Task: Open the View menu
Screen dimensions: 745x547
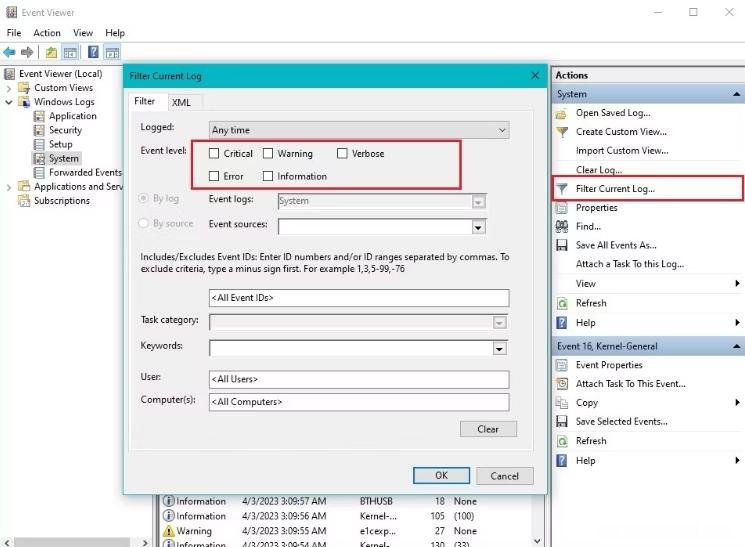Action: [83, 33]
